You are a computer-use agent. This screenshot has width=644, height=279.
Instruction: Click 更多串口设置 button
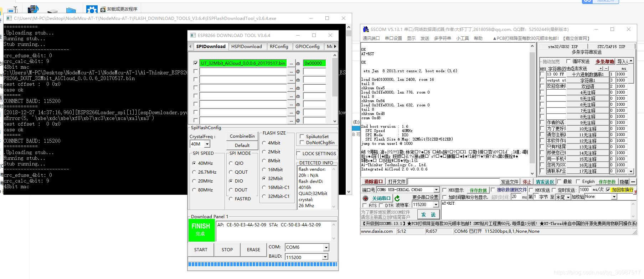pos(425,197)
